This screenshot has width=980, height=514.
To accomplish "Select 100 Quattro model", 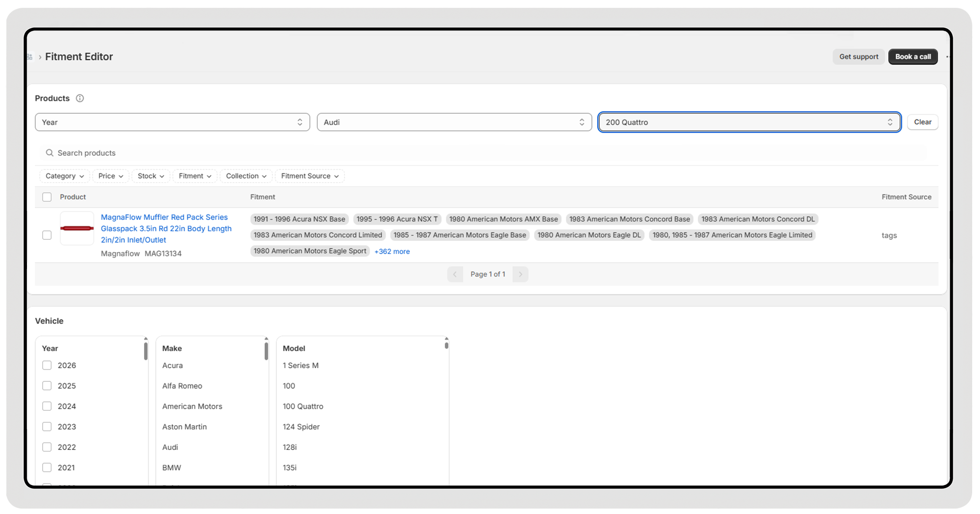I will [303, 407].
